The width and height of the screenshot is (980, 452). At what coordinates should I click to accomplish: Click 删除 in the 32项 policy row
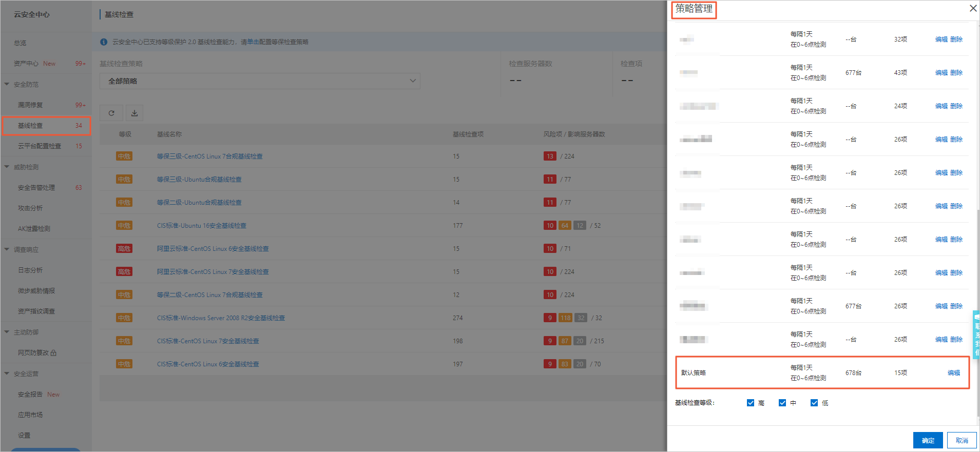[x=956, y=40]
